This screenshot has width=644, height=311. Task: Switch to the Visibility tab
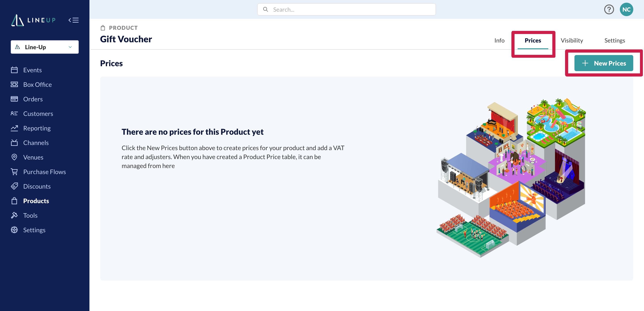(x=572, y=40)
